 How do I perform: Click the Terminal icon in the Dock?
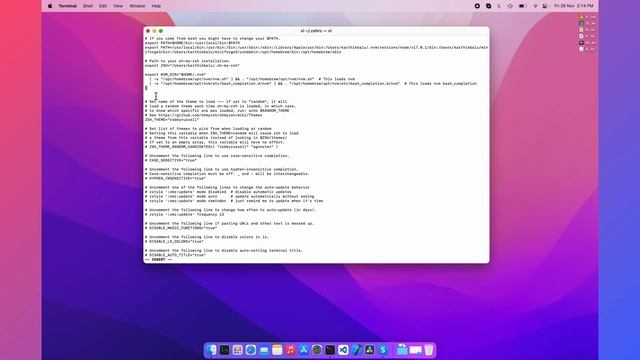[x=330, y=350]
